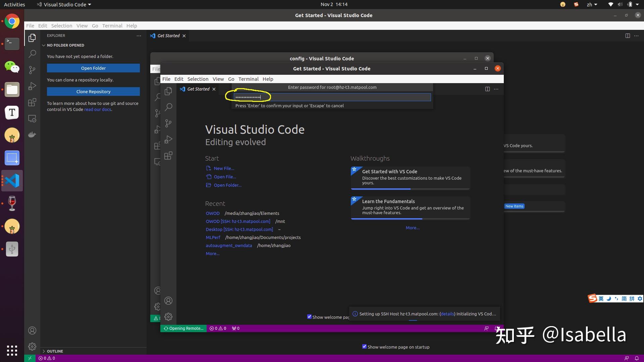Open Terminal from dock

pos(12,44)
